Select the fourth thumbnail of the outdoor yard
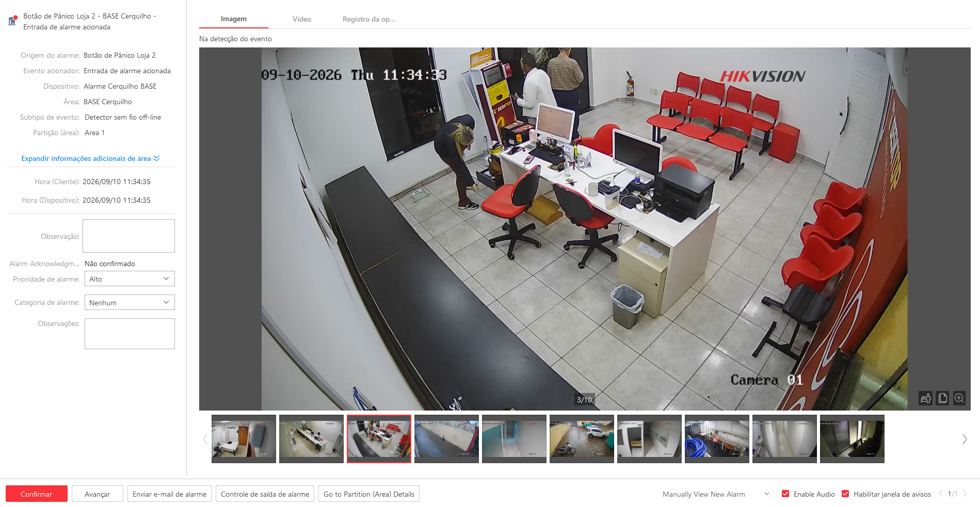 [446, 439]
